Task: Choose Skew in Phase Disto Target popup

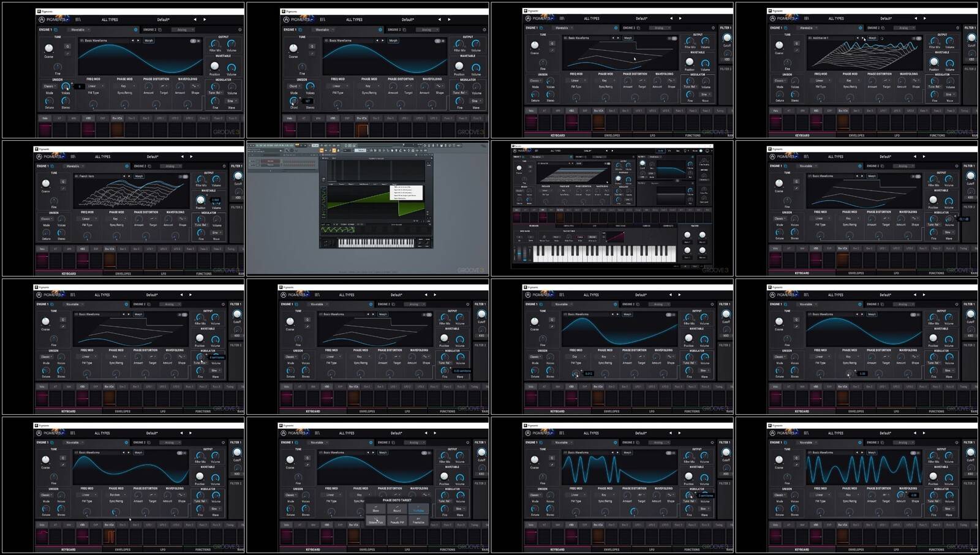Action: 375,508
